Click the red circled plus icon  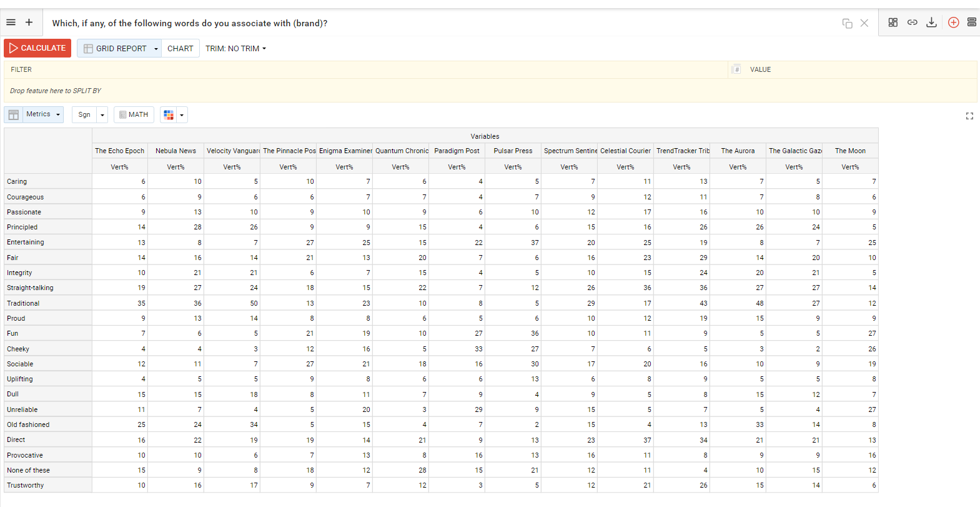(953, 23)
